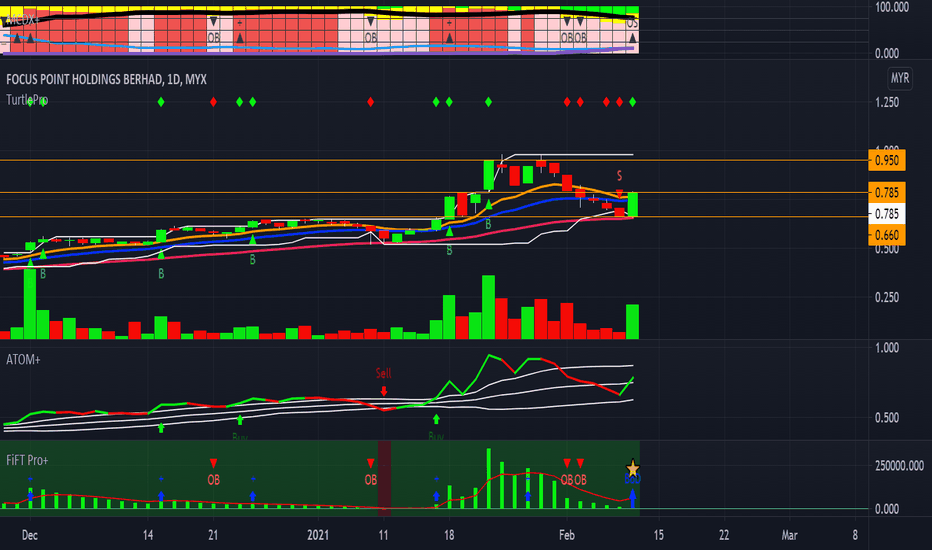
Task: Click the Feb label on time axis
Action: pos(567,535)
